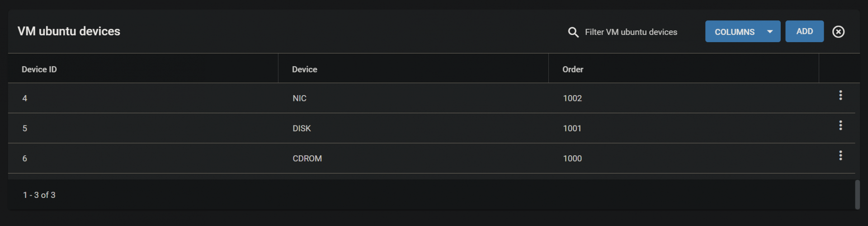The image size is (868, 226).
Task: Open the actions menu for CDROM device
Action: [x=840, y=155]
